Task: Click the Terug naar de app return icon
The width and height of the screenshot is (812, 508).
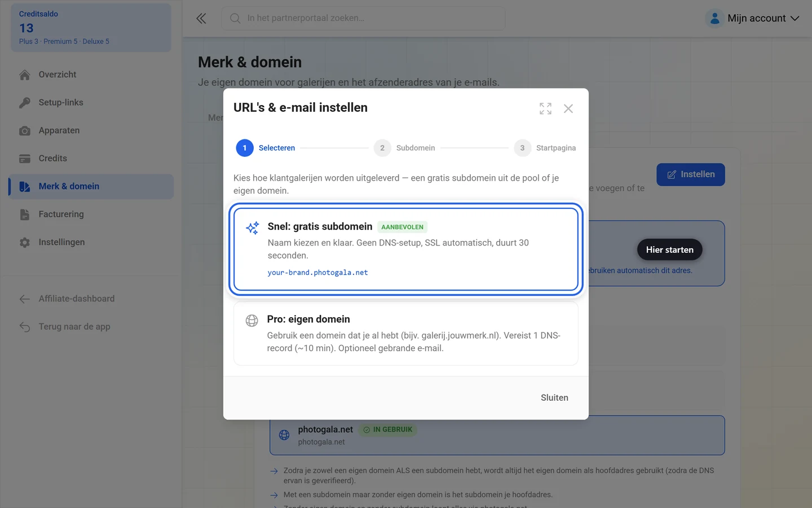Action: (25, 327)
